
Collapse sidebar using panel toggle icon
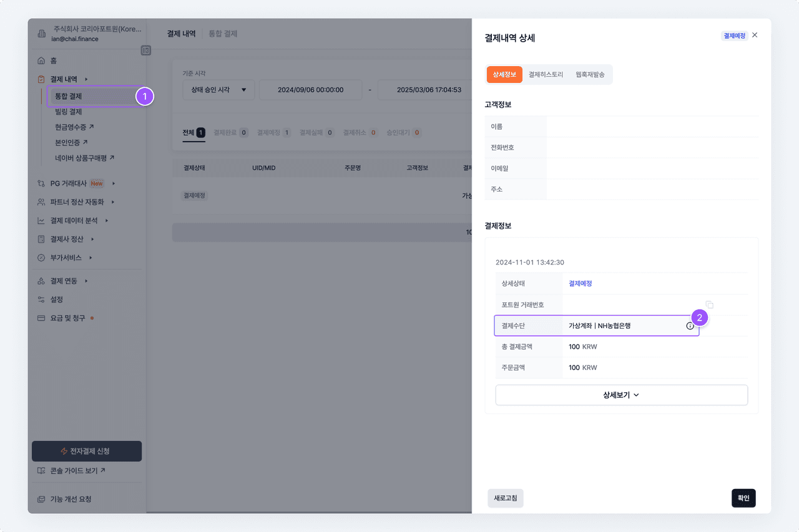(x=146, y=51)
